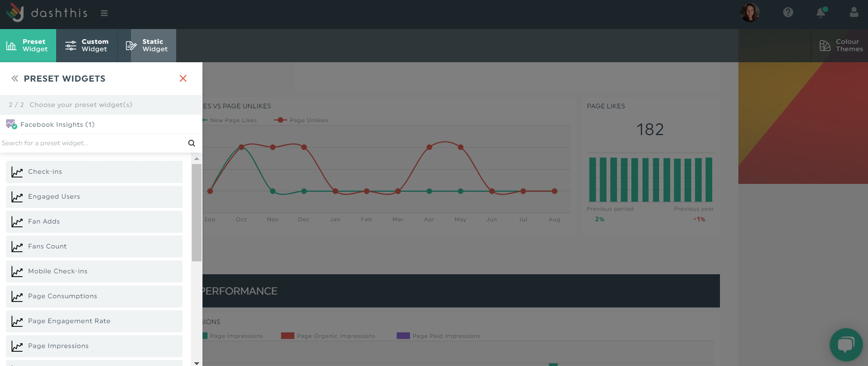Open the hamburger menu
This screenshot has width=868, height=366.
[104, 13]
